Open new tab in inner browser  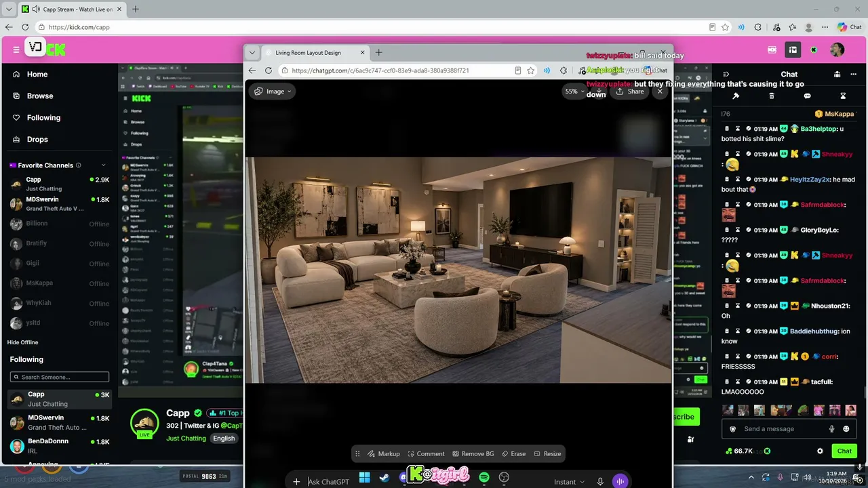click(378, 53)
